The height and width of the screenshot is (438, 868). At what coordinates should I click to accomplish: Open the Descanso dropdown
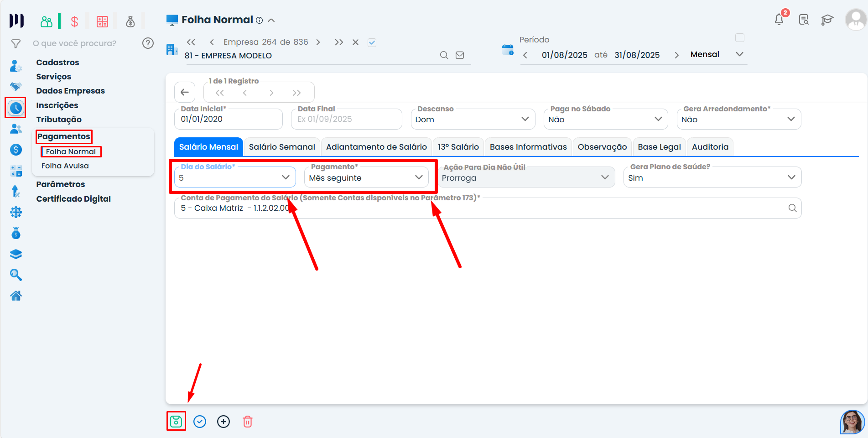pos(525,119)
